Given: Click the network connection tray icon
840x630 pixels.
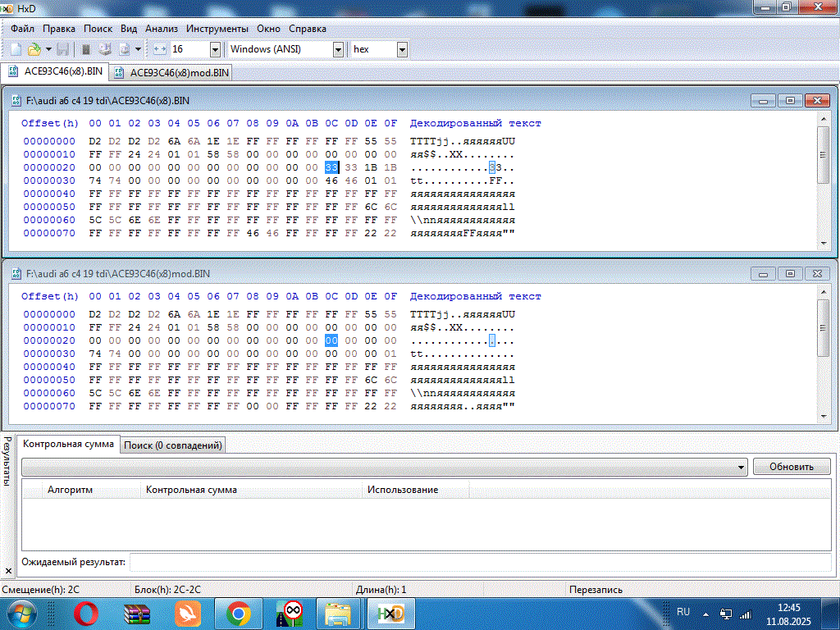Looking at the screenshot, I should coord(726,614).
